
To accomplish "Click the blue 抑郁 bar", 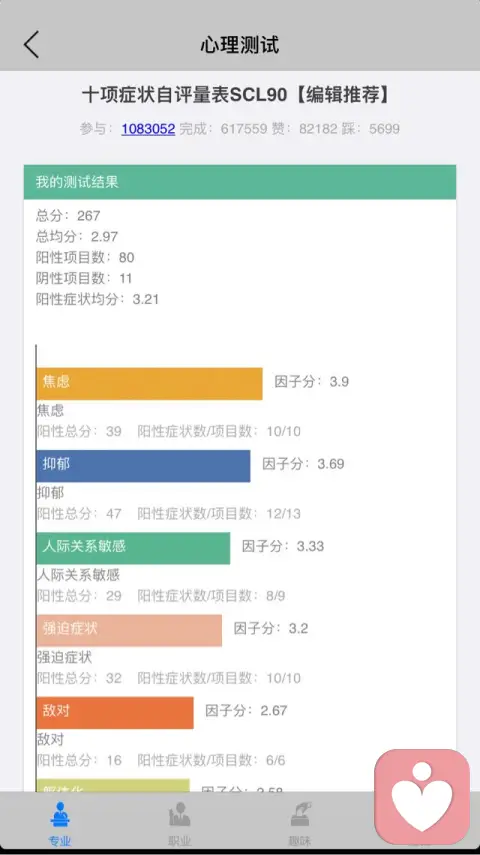I will [x=143, y=466].
